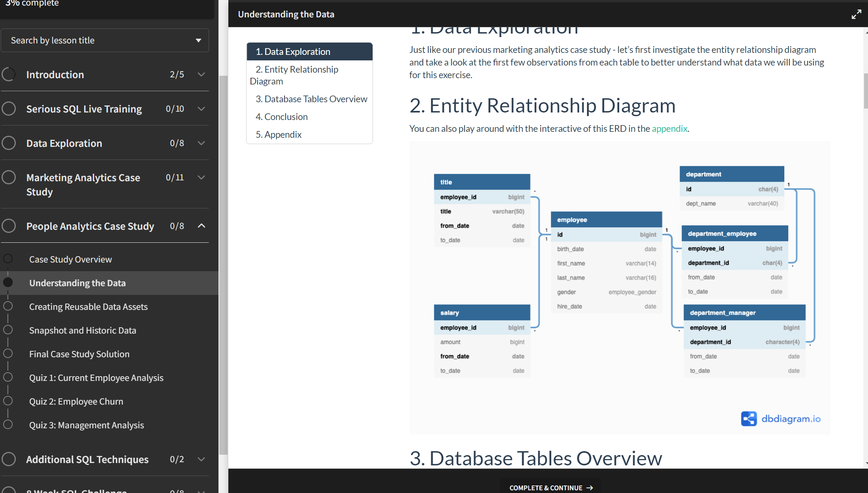The image size is (868, 493).
Task: Click the lesson content scrollbar thumb
Action: coord(865,91)
